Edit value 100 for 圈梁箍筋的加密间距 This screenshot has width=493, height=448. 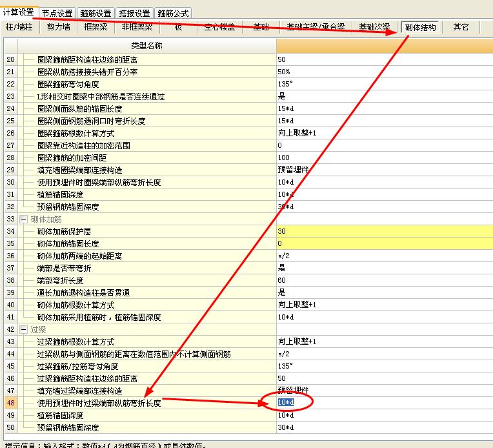pyautogui.click(x=385, y=158)
